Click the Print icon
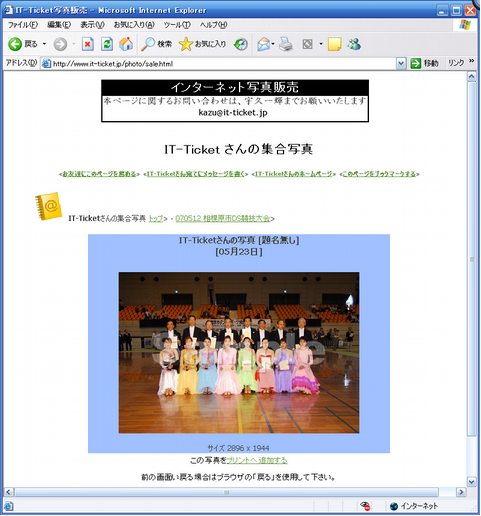Image resolution: width=481 pixels, height=516 pixels. tap(286, 44)
